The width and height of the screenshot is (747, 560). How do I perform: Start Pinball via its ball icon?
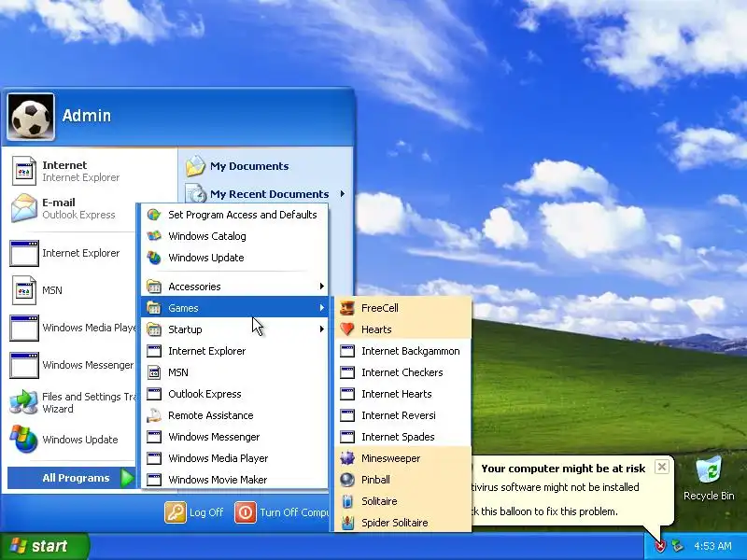pos(347,480)
